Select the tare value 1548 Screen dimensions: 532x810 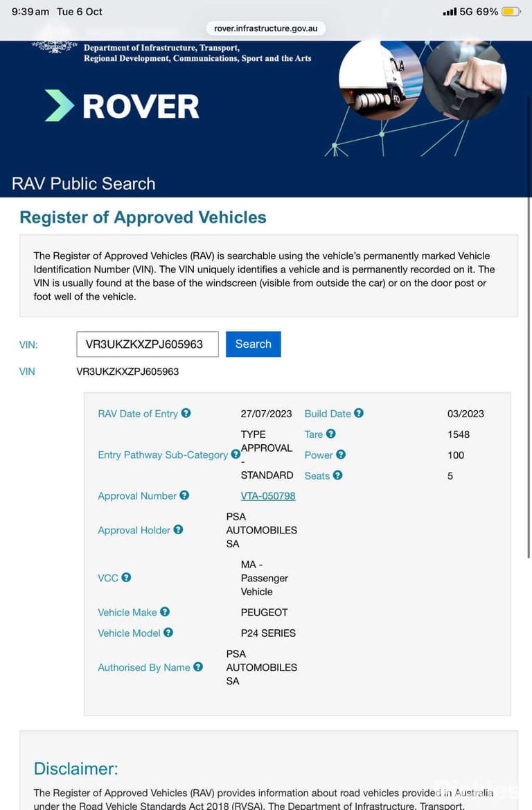tap(459, 434)
